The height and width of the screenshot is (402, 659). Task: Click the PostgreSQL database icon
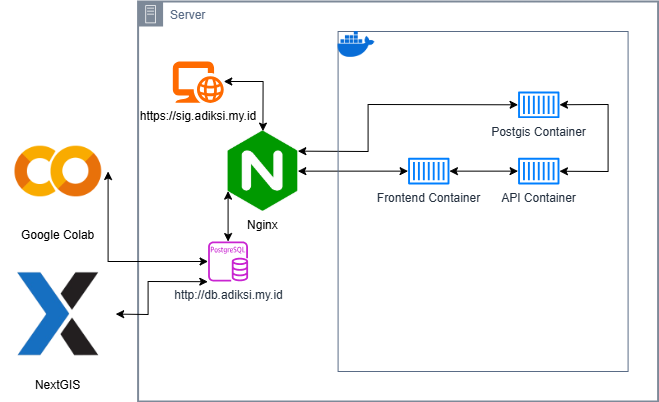pos(228,261)
